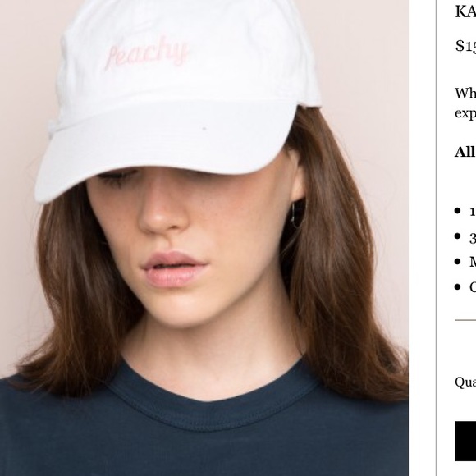Click the pink Peachy embroidery on the cap
The width and height of the screenshot is (476, 476).
pyautogui.click(x=147, y=53)
